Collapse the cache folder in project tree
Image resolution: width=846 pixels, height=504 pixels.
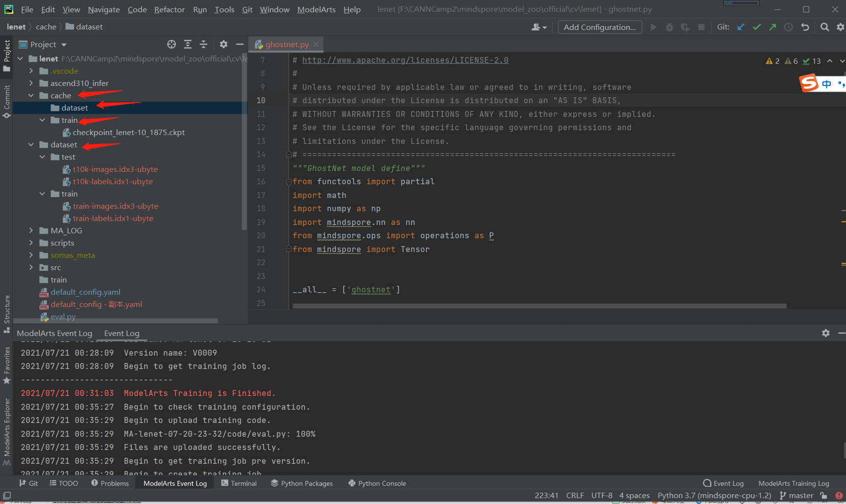31,95
